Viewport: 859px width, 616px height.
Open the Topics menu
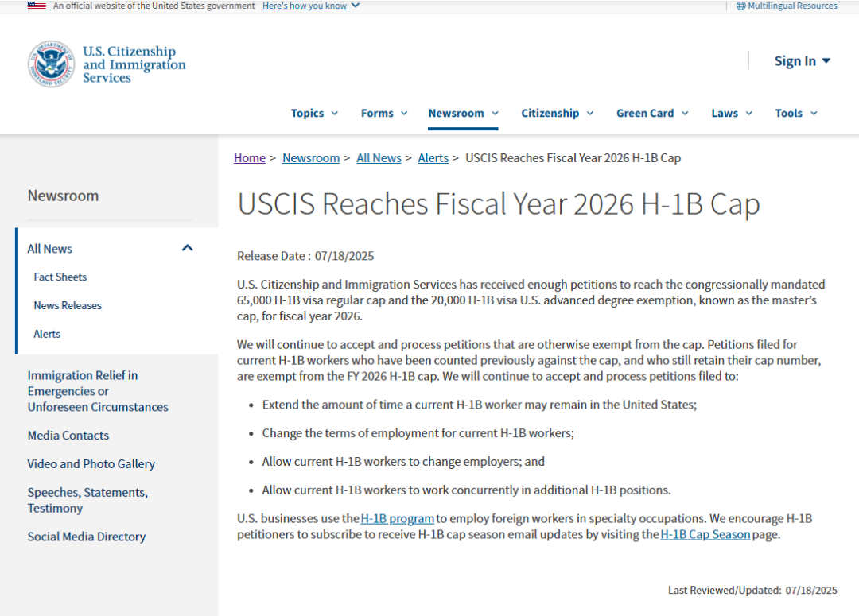tap(307, 113)
